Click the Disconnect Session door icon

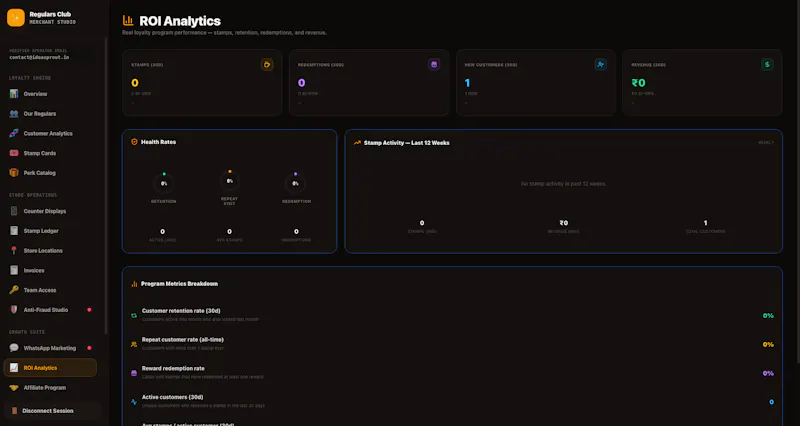(x=14, y=411)
